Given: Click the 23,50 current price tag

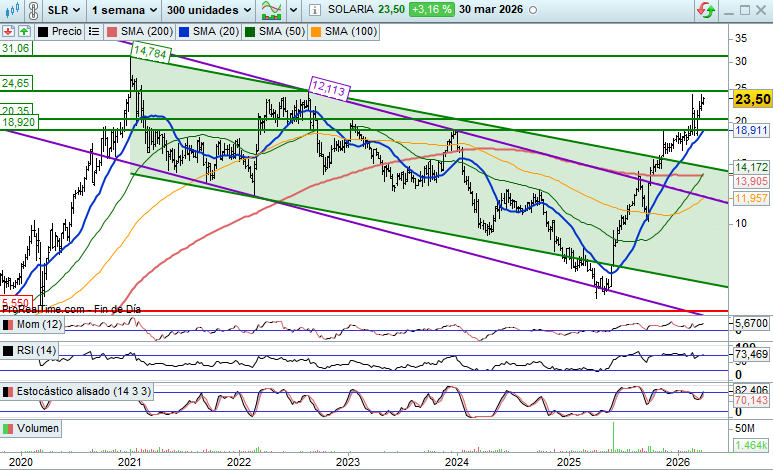Looking at the screenshot, I should [751, 99].
